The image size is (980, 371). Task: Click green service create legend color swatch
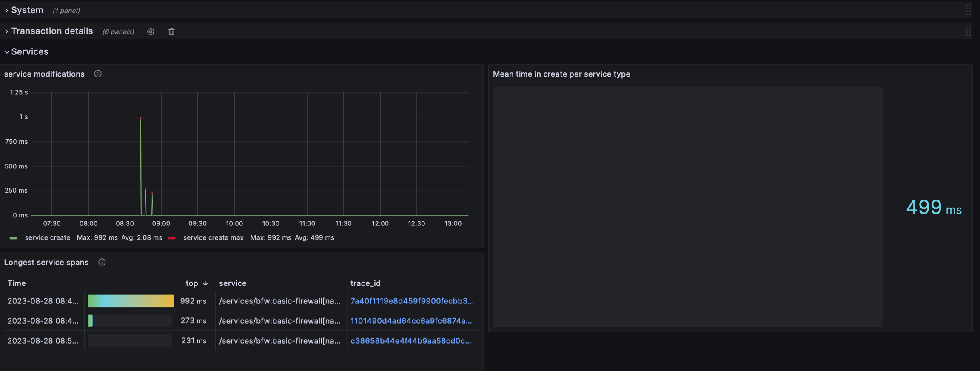(14, 238)
